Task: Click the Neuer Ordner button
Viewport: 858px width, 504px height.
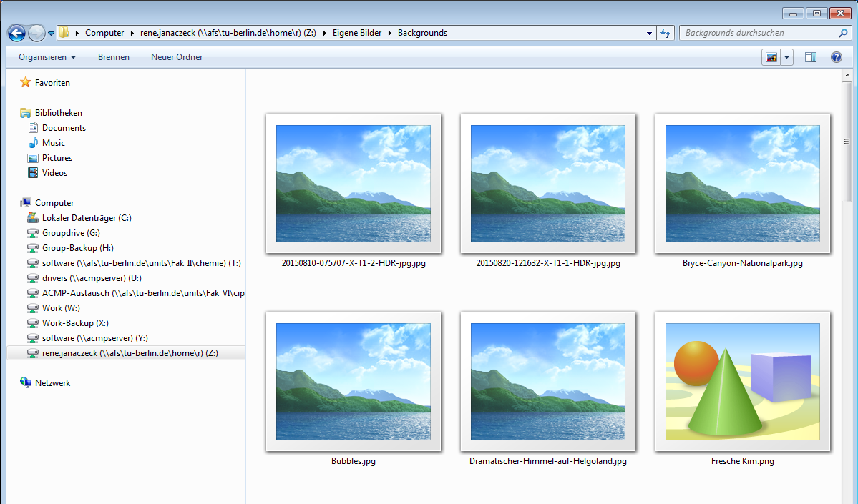Action: [x=177, y=57]
